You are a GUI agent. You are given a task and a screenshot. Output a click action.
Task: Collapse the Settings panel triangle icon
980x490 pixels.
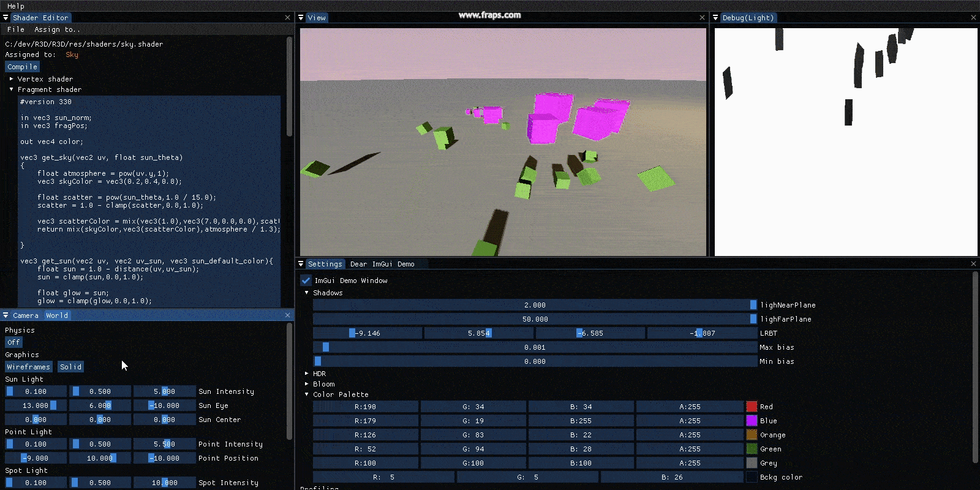click(301, 264)
